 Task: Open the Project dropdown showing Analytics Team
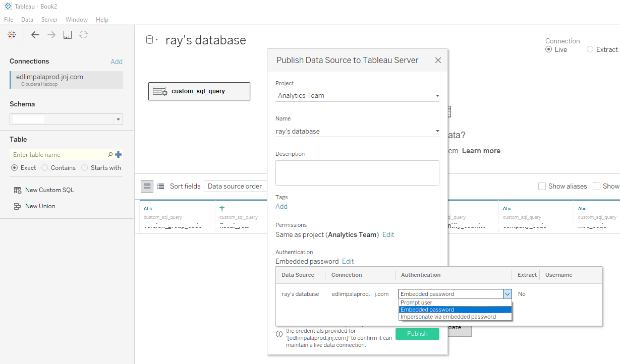(437, 95)
